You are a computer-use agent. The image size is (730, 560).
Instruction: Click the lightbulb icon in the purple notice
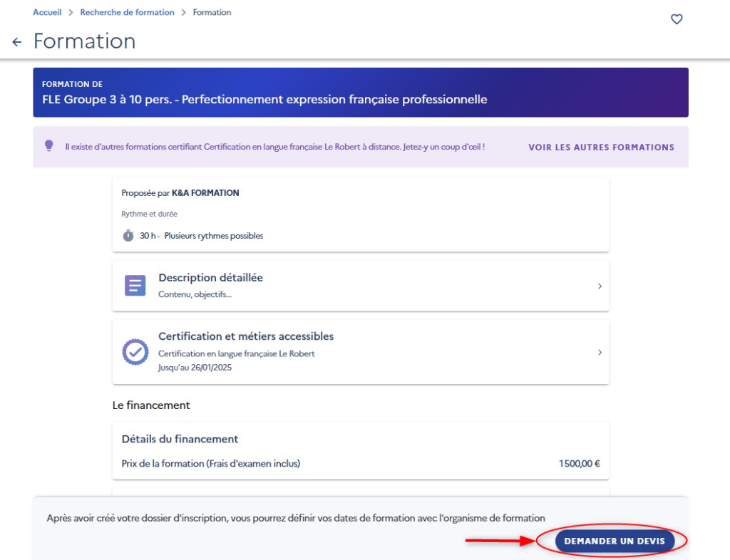(49, 145)
